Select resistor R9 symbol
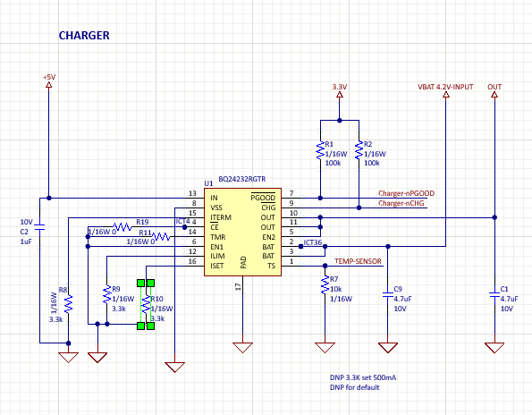Image resolution: width=532 pixels, height=415 pixels. click(x=107, y=294)
